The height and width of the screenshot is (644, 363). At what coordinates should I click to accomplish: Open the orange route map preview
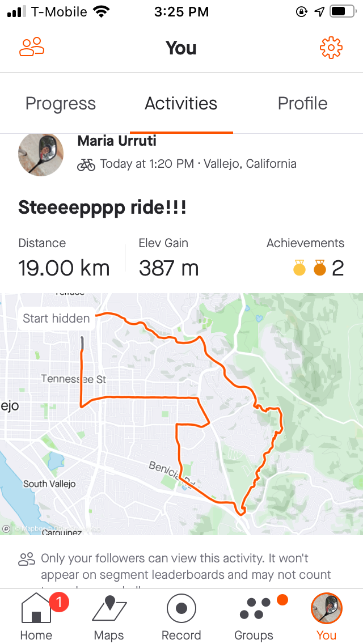pos(181,414)
